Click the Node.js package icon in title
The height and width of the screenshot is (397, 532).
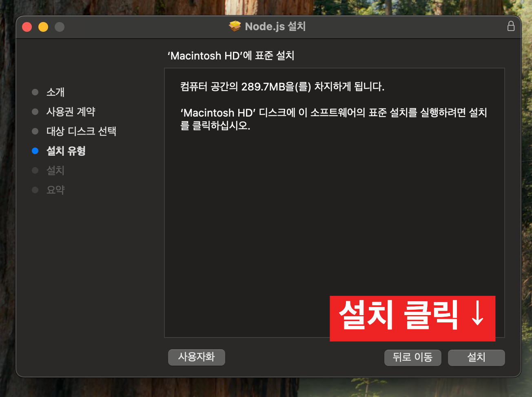(235, 26)
